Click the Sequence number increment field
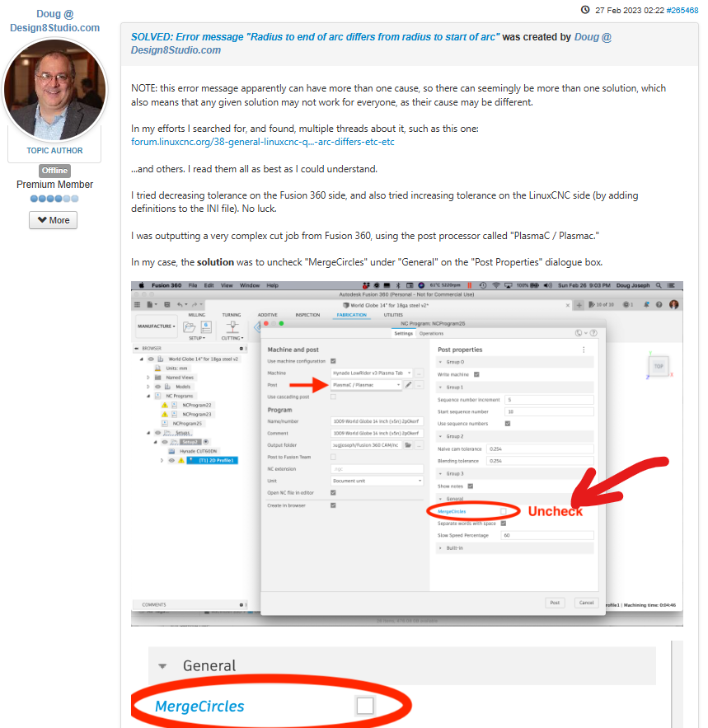 [x=549, y=400]
